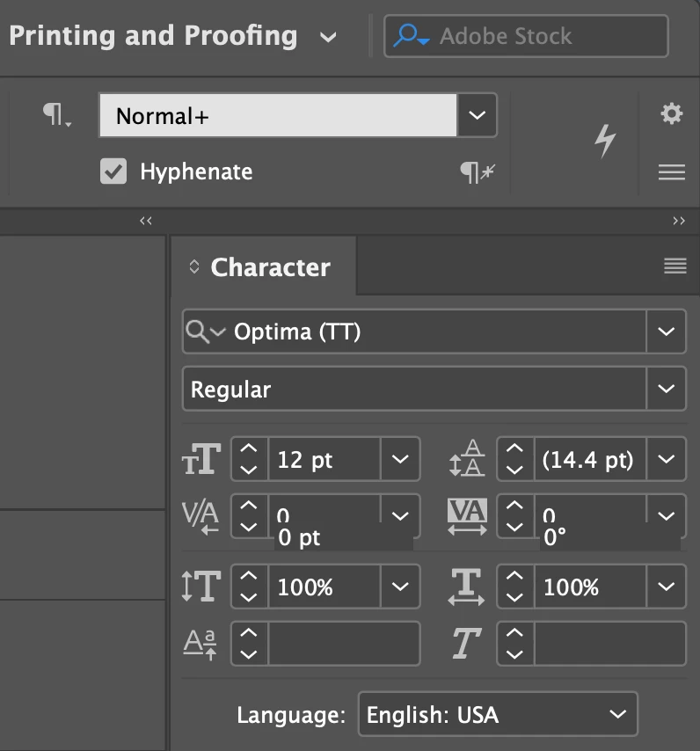700x751 pixels.
Task: Toggle the Hyphenate checkbox
Action: [x=113, y=171]
